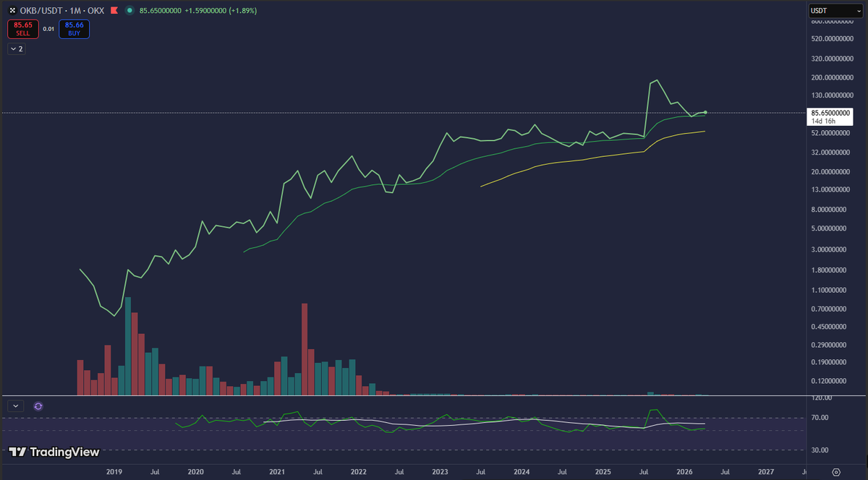868x480 pixels.
Task: Click the 1M timeframe label
Action: pyautogui.click(x=76, y=10)
